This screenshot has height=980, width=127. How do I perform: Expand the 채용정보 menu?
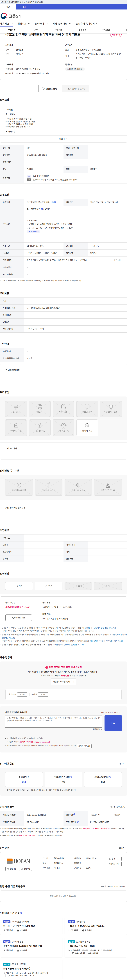[x=6, y=24]
